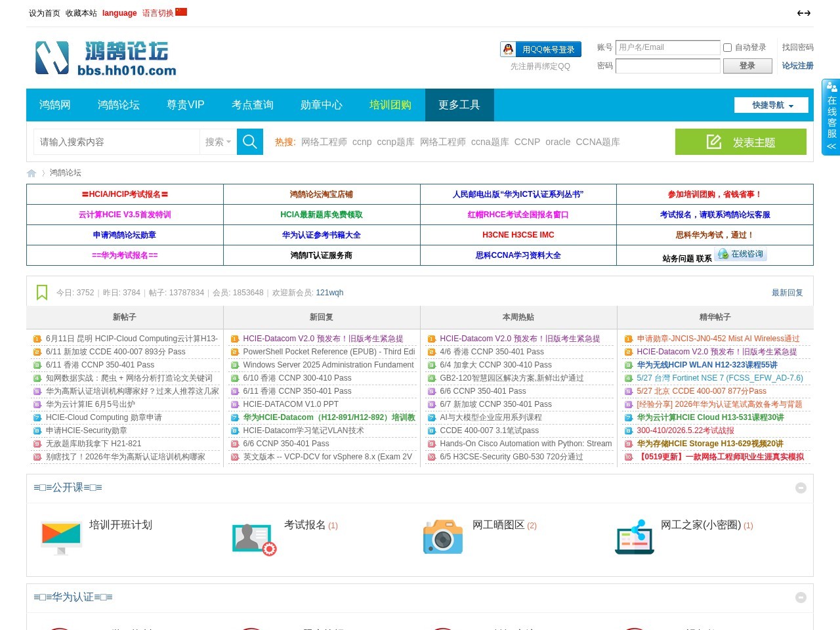Open the 搜索 type dropdown
Viewport: 840px width, 630px height.
pos(218,142)
